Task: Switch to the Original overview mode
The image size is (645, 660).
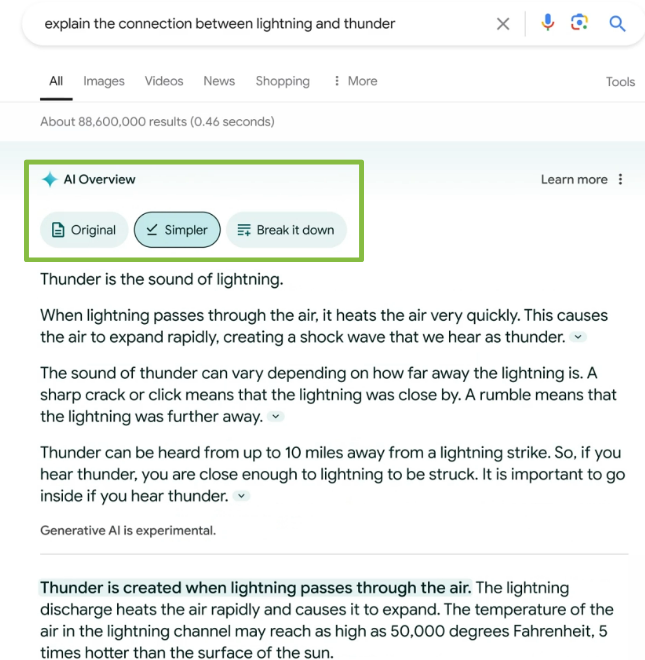Action: pos(84,230)
